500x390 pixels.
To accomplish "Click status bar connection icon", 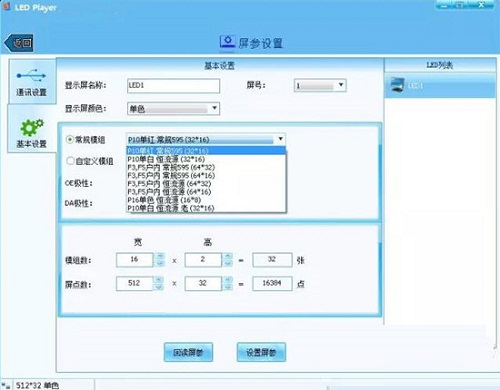I will pyautogui.click(x=6, y=386).
